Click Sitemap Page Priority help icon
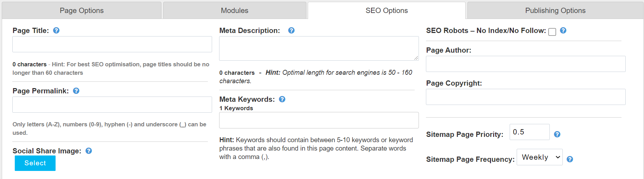This screenshot has width=644, height=179. tap(557, 134)
